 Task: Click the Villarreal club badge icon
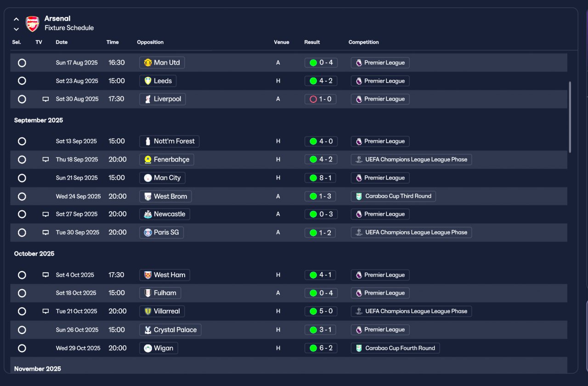click(x=148, y=311)
